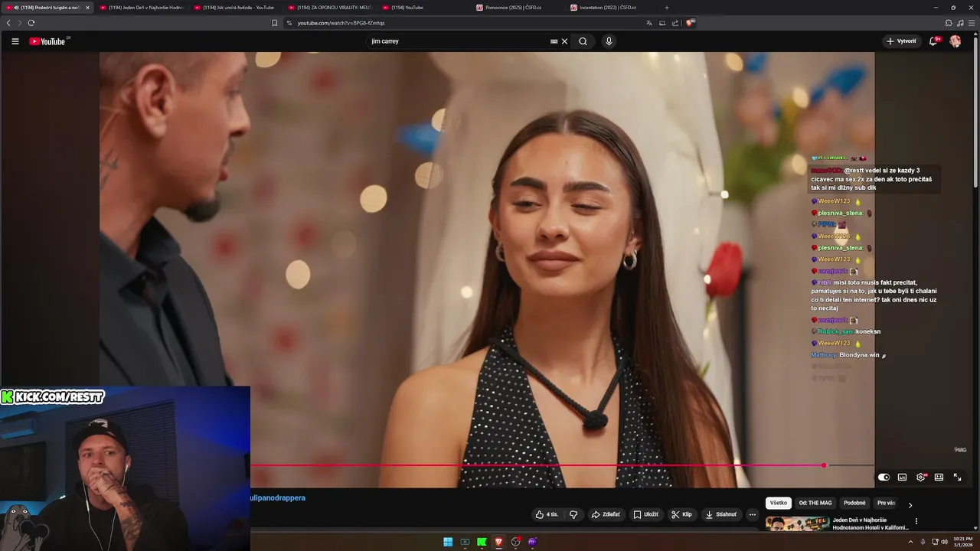980x551 pixels.
Task: Go to the YouTube home logo
Action: click(x=47, y=41)
